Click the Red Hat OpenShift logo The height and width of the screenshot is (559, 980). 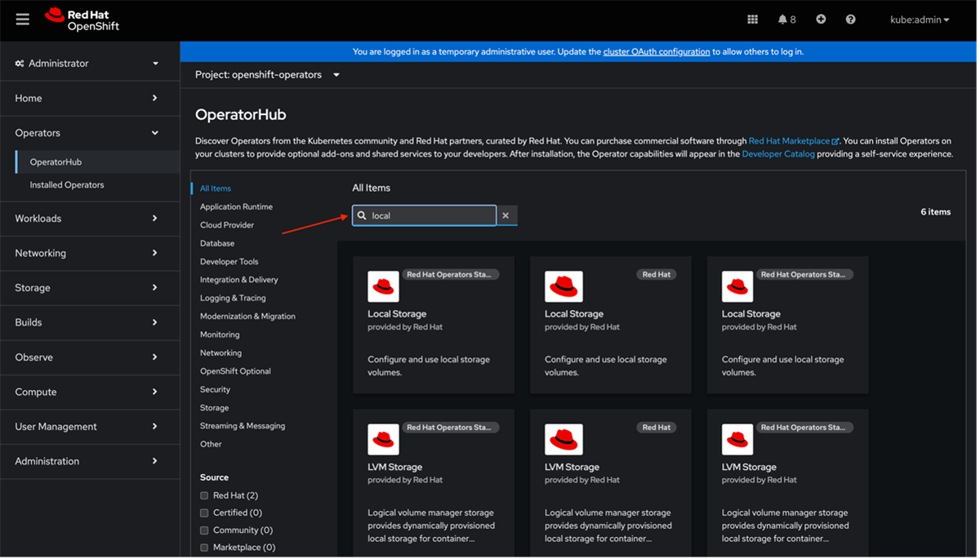coord(84,19)
